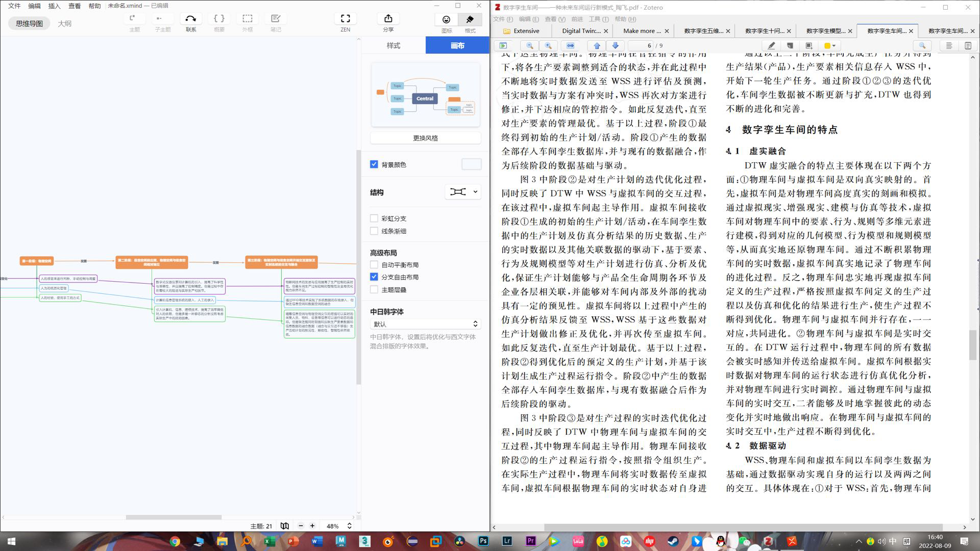Enter ZEN mode in XMind

pyautogui.click(x=345, y=19)
